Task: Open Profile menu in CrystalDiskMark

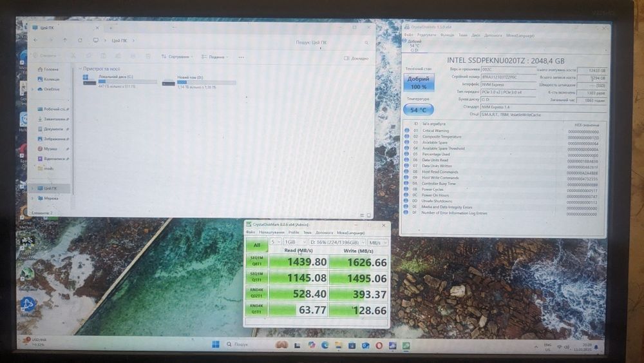Action: 294,233
